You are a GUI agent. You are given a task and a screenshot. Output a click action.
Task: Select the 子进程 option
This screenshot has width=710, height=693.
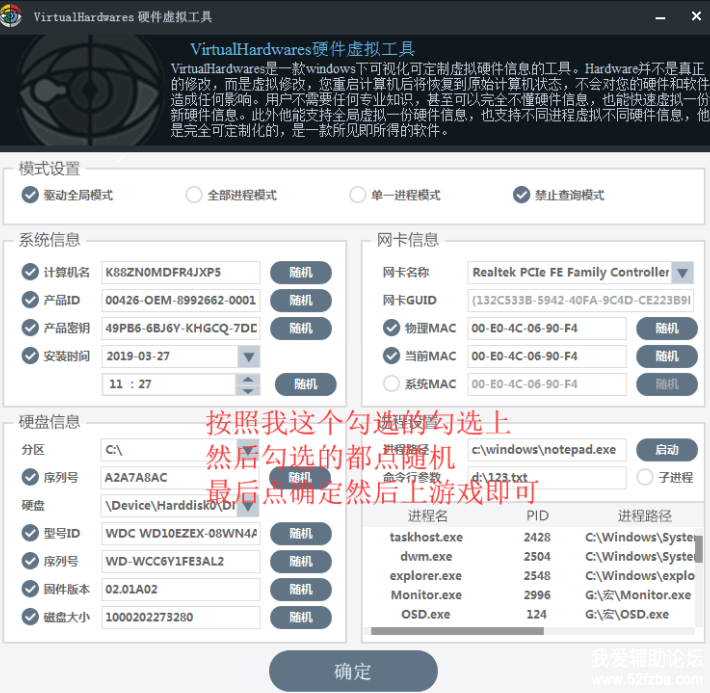[x=645, y=477]
